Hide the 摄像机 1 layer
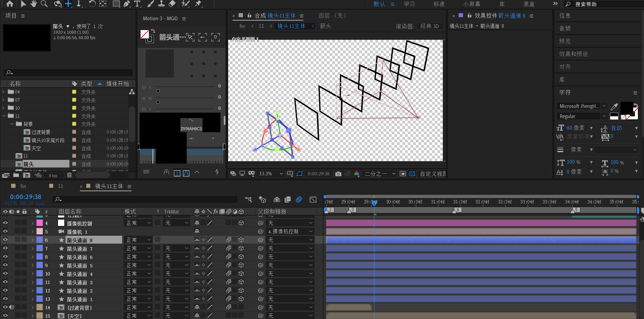The image size is (644, 319). pos(5,231)
